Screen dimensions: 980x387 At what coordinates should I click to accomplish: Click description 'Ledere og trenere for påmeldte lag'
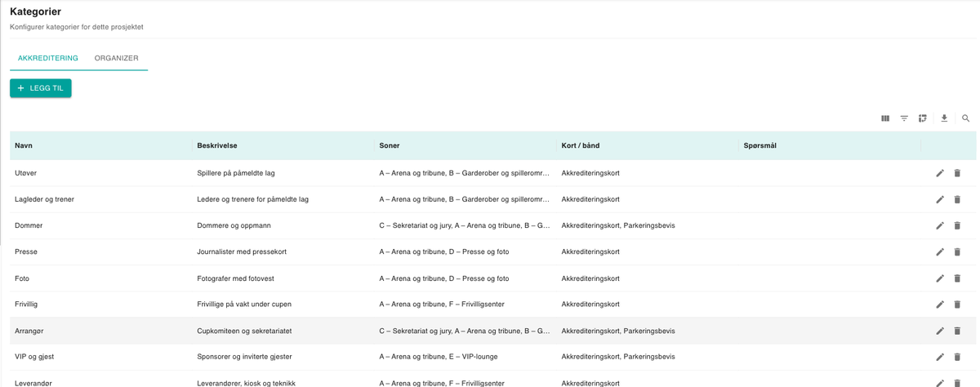tap(253, 199)
